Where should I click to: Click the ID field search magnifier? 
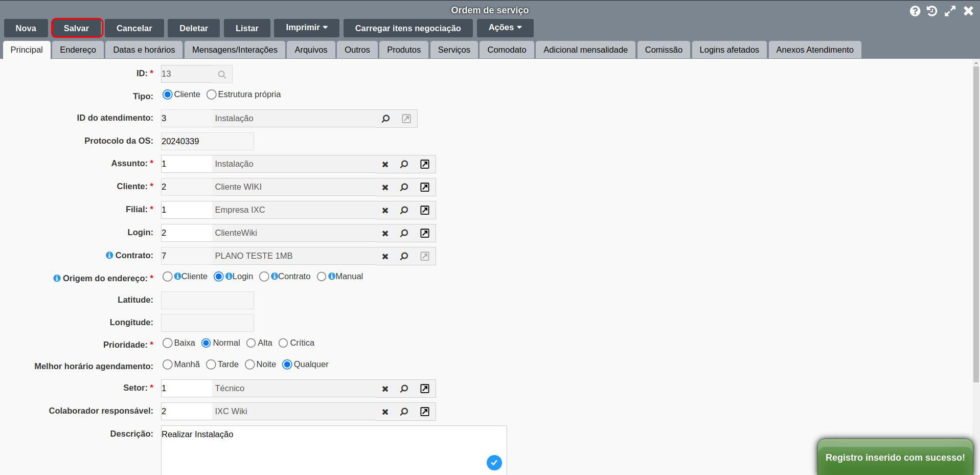coord(222,74)
